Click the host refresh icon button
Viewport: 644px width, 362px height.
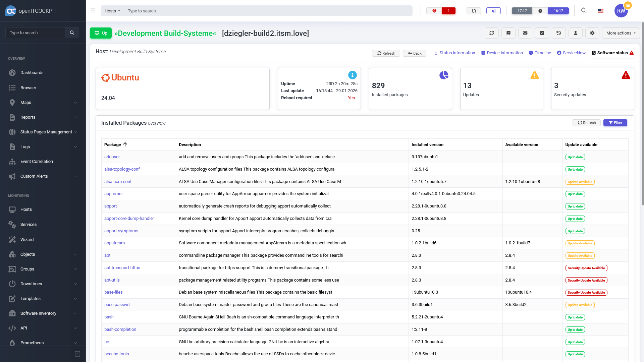click(x=491, y=33)
